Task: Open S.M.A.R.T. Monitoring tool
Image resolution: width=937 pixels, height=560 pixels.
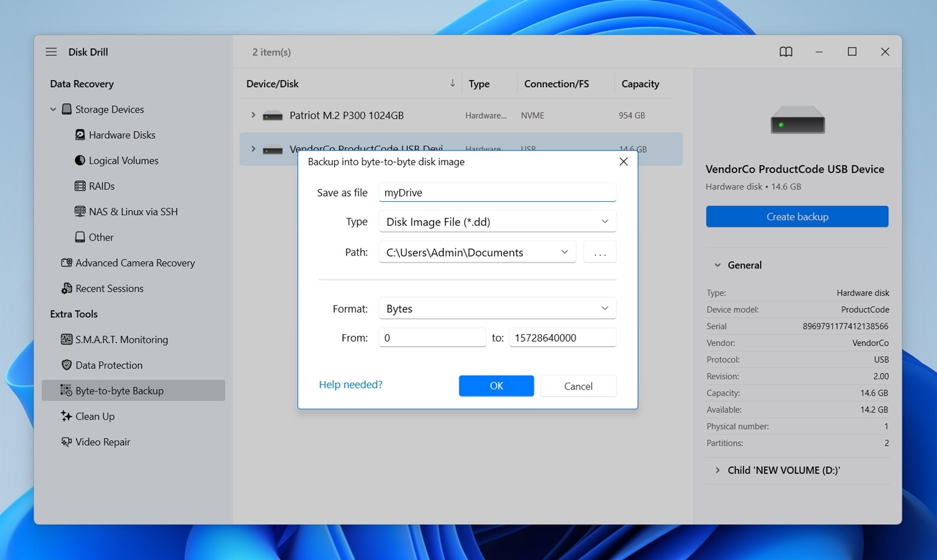Action: click(x=122, y=339)
